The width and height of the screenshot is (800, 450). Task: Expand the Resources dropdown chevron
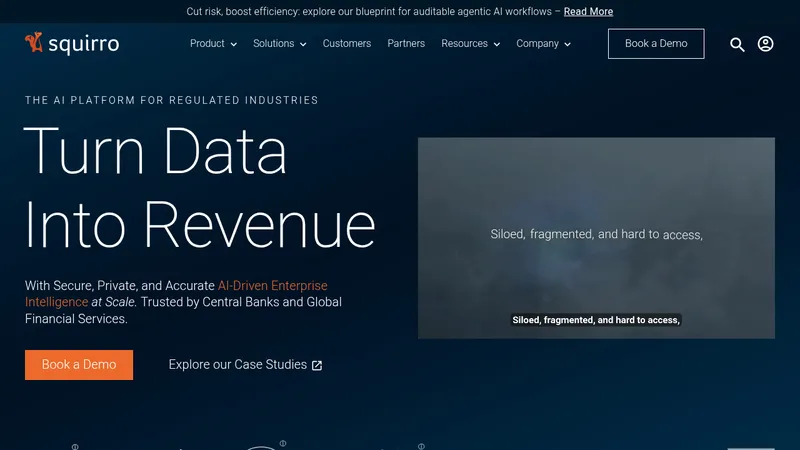click(x=496, y=44)
